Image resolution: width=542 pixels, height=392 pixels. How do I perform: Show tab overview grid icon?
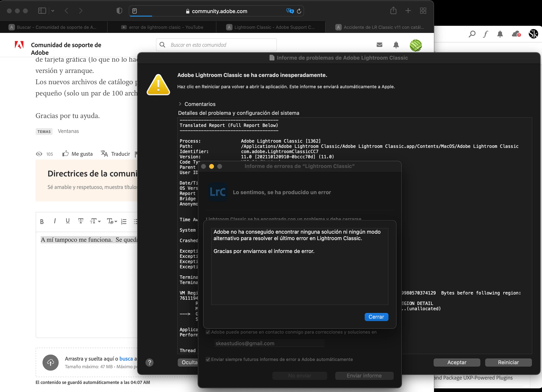[423, 11]
